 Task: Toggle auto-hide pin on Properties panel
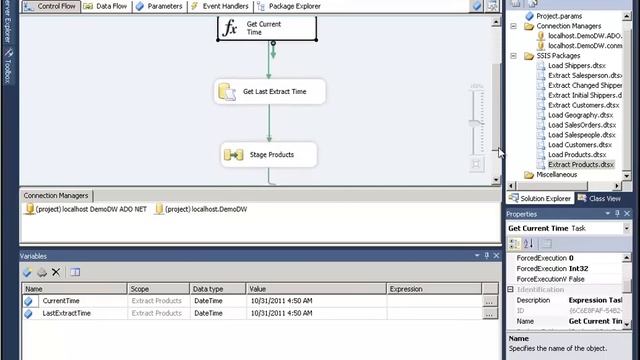[x=617, y=213]
